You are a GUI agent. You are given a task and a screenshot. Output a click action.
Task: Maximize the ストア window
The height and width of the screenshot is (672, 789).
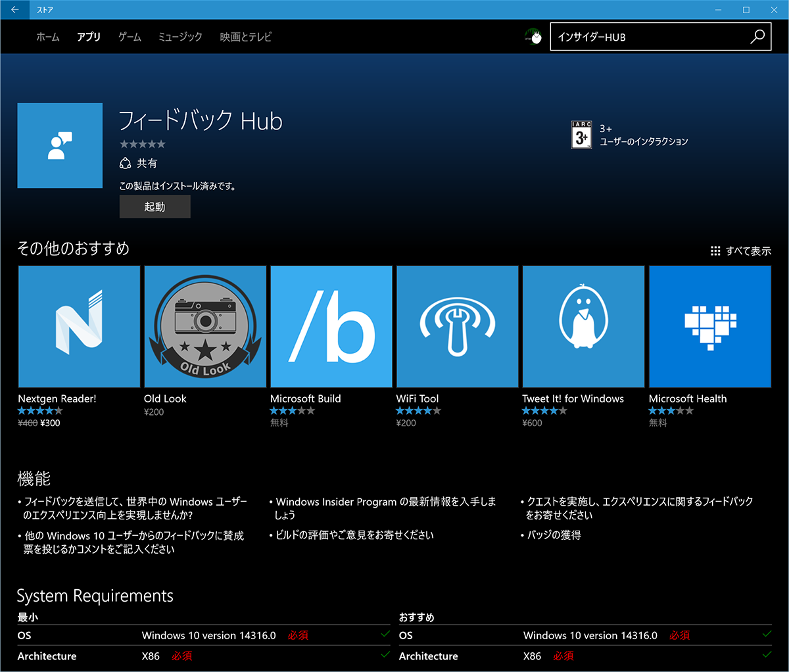(x=746, y=10)
